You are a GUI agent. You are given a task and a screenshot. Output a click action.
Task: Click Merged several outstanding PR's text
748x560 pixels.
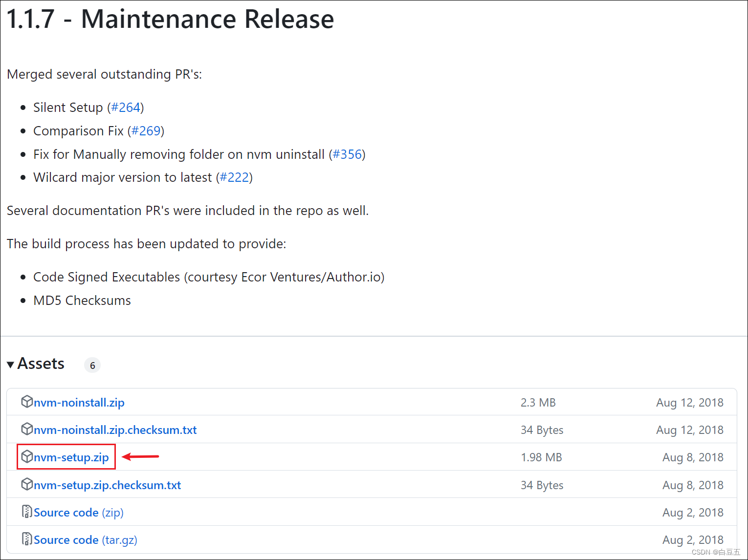click(x=105, y=74)
